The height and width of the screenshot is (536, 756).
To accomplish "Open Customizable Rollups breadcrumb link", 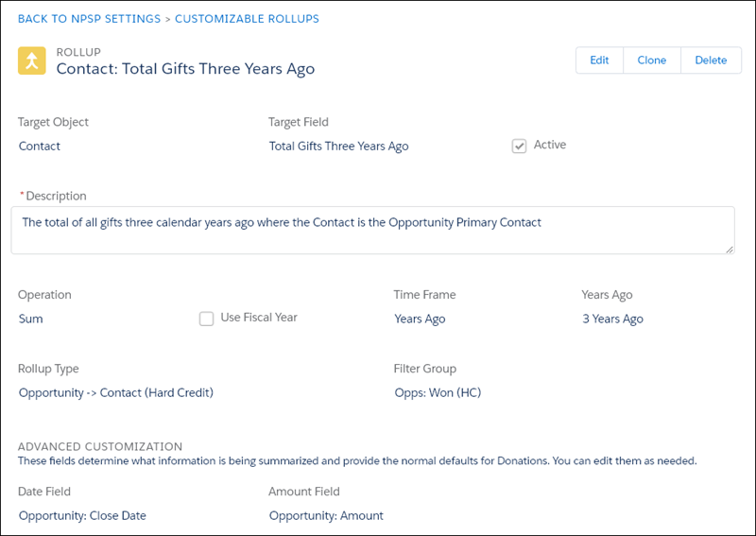I will coord(247,19).
